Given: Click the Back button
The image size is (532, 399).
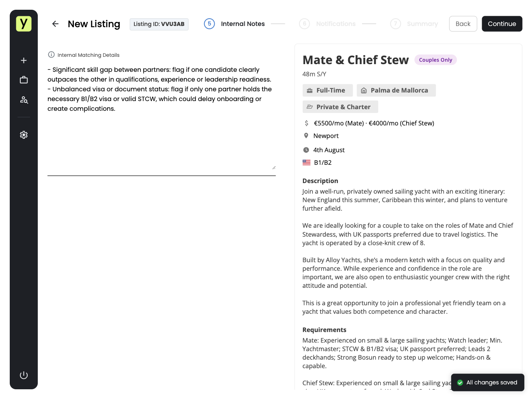Looking at the screenshot, I should (463, 24).
